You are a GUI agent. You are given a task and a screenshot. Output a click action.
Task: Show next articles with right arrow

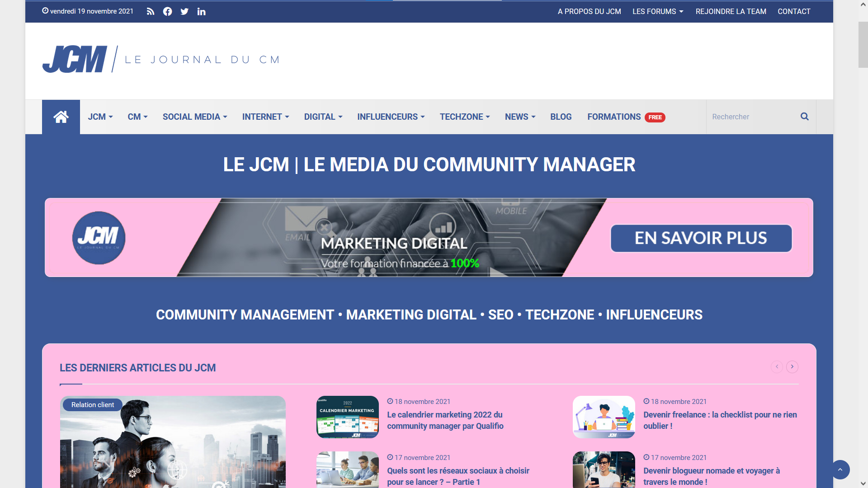point(792,366)
